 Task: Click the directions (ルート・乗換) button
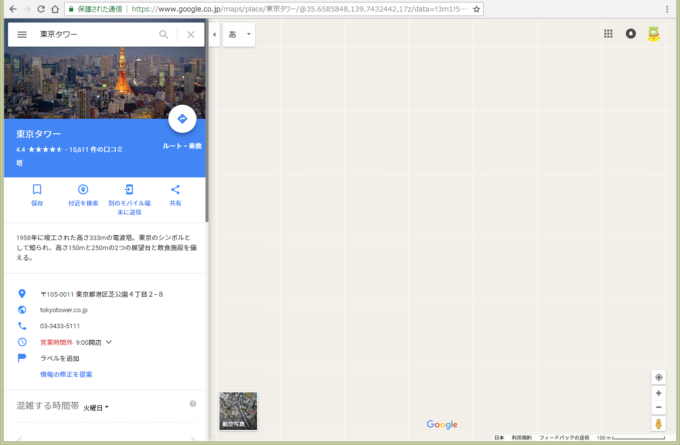(x=182, y=119)
